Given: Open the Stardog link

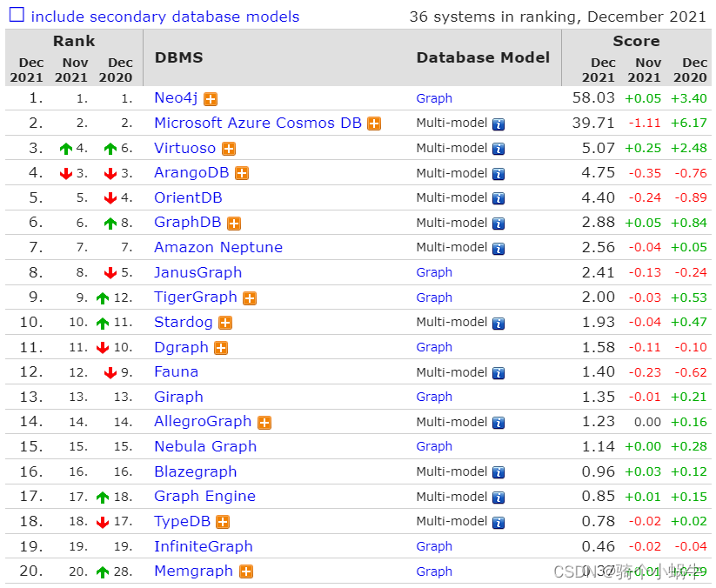Looking at the screenshot, I should click(x=183, y=323).
